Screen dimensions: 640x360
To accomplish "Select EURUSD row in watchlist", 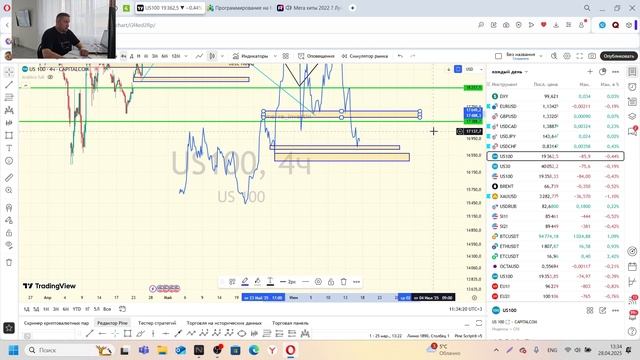I will pyautogui.click(x=556, y=106).
